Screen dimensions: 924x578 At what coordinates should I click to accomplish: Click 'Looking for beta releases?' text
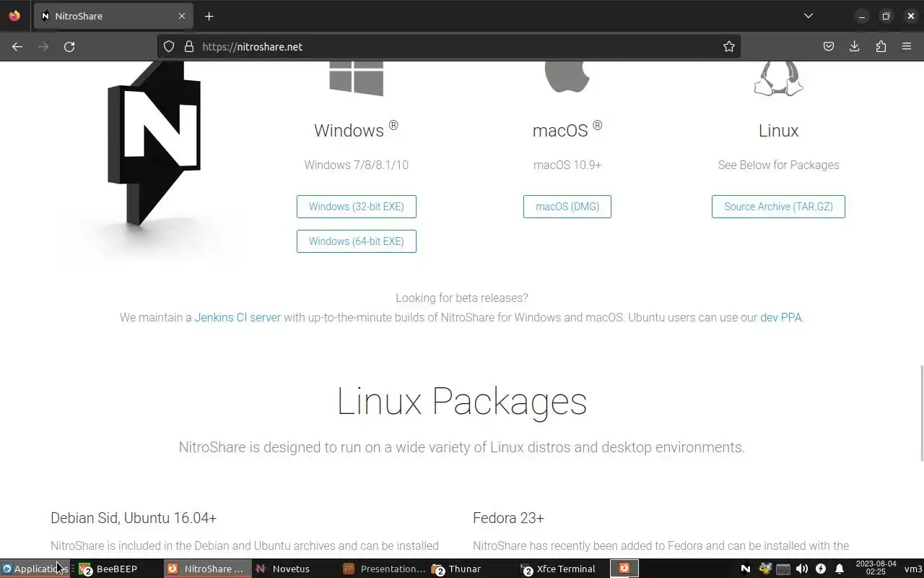462,298
